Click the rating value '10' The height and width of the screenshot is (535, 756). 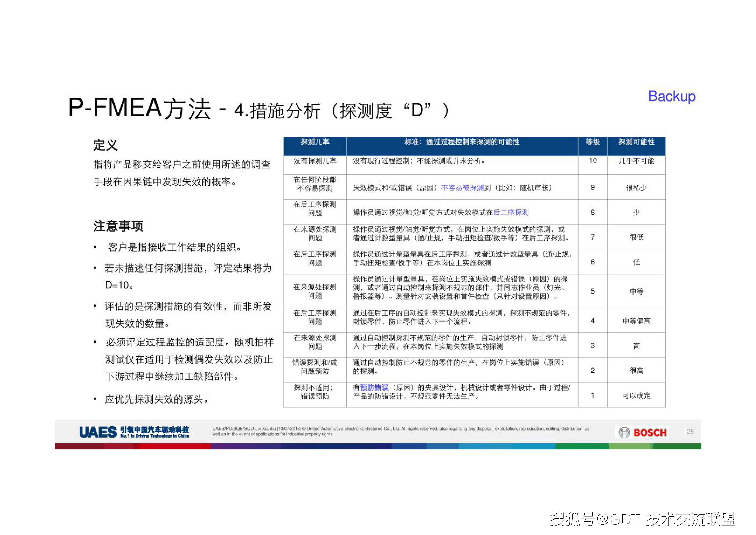click(593, 161)
